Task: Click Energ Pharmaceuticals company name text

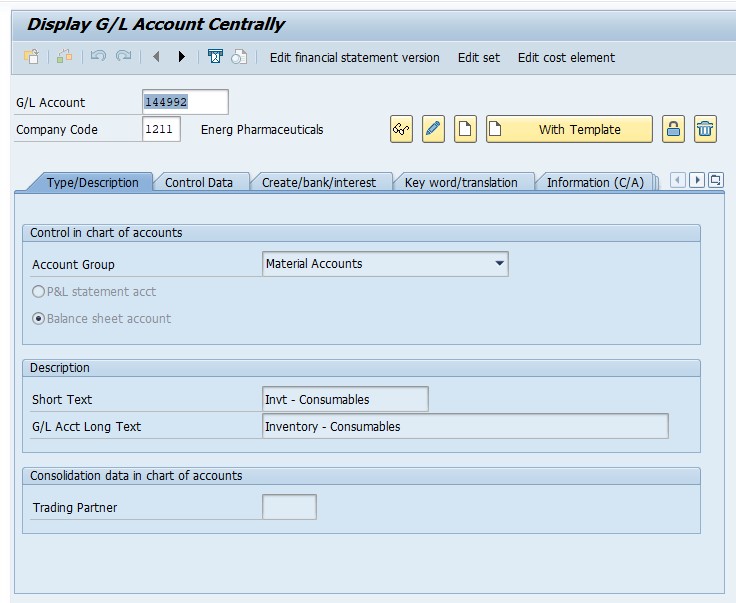Action: pyautogui.click(x=262, y=130)
